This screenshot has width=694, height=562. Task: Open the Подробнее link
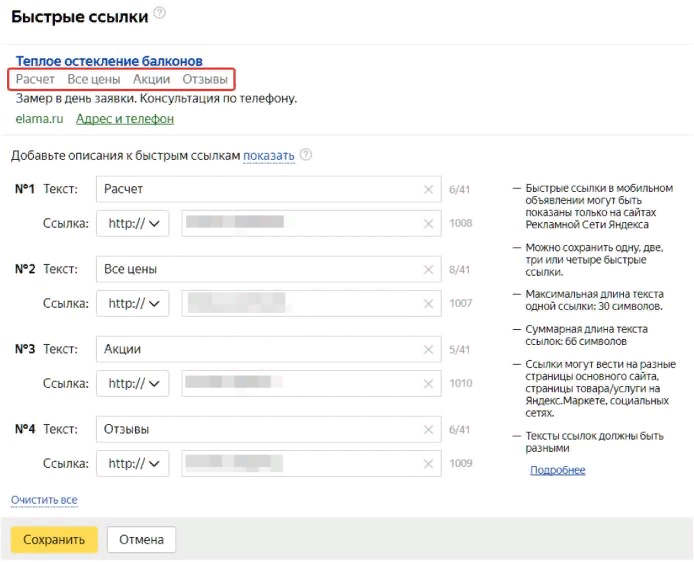558,470
